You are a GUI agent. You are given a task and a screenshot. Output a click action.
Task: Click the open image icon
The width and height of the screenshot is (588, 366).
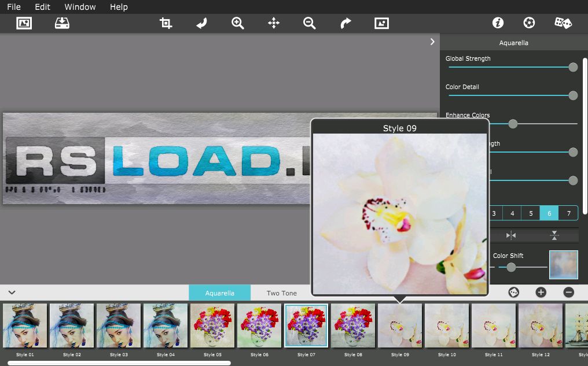coord(24,23)
